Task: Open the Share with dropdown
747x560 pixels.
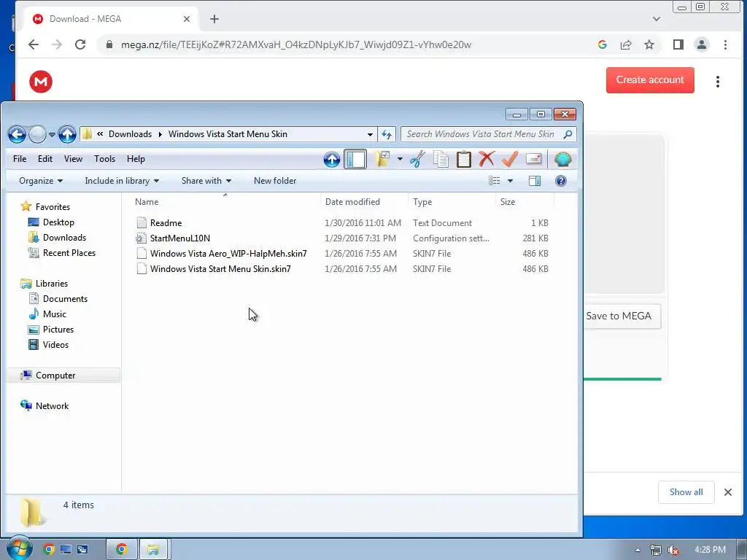Action: pos(206,181)
